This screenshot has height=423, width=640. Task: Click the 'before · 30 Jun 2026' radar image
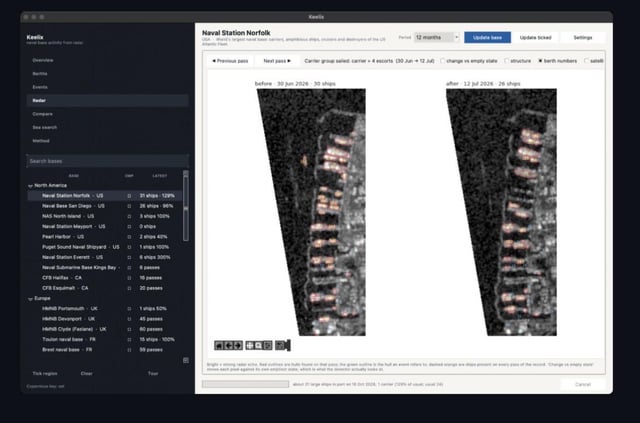pyautogui.click(x=311, y=212)
